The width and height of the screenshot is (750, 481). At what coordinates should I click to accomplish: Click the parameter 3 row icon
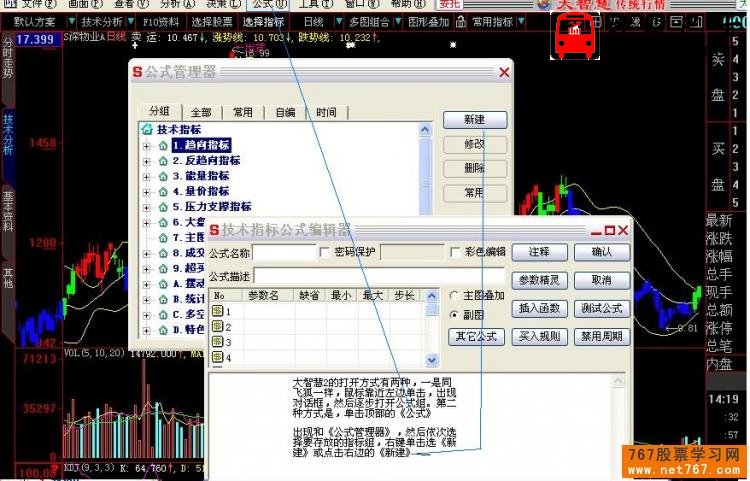[x=218, y=342]
